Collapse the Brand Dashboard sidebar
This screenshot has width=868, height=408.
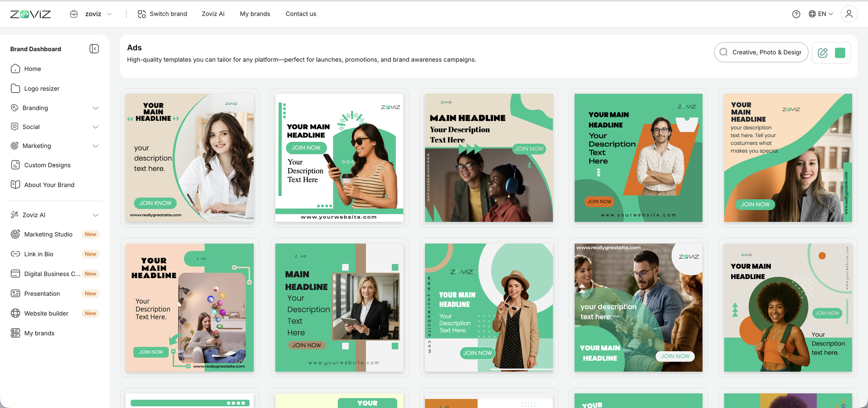[94, 49]
